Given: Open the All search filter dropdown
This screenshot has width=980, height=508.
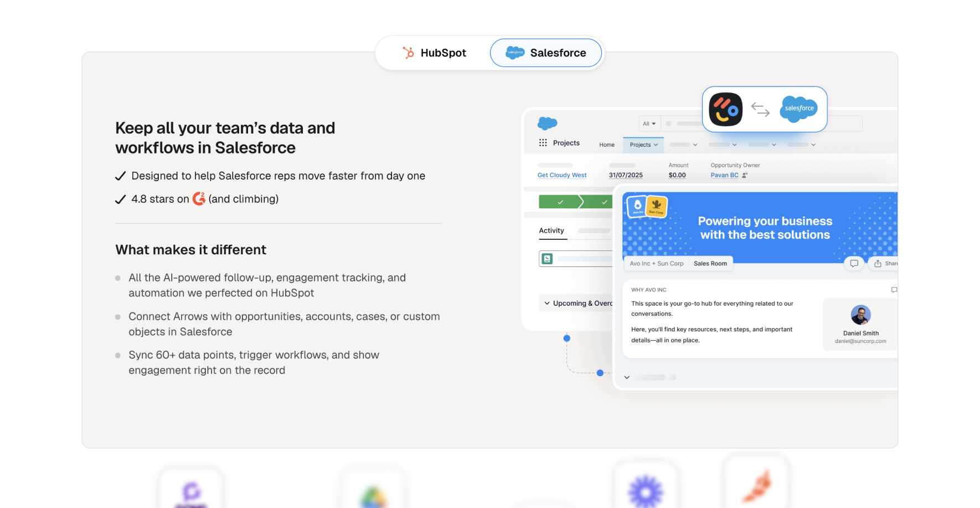Looking at the screenshot, I should (649, 124).
